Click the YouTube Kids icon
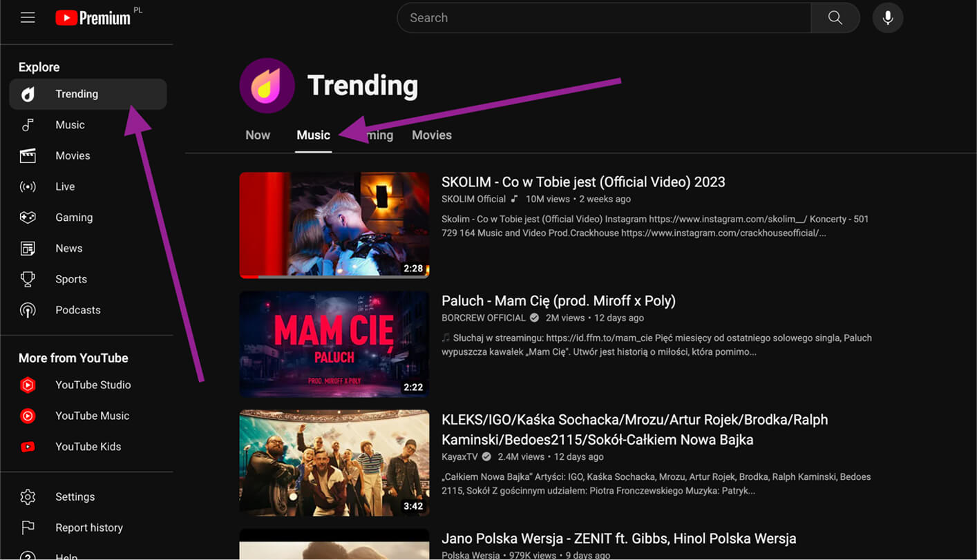The image size is (977, 560). [x=28, y=447]
